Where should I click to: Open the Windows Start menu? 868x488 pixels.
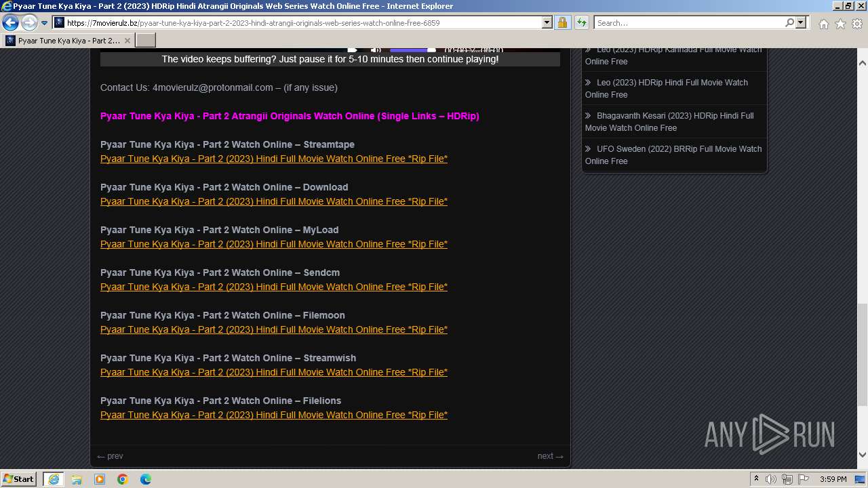19,479
